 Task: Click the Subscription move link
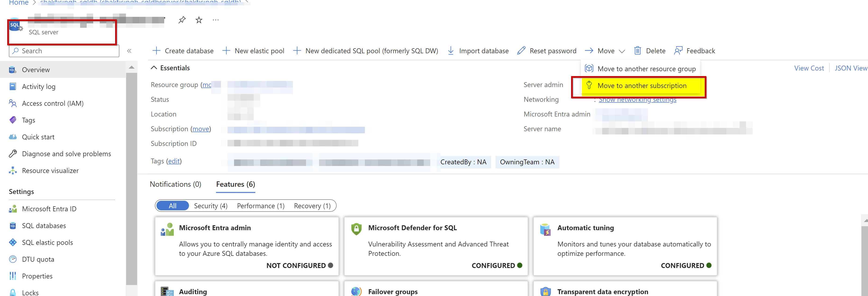tap(200, 129)
